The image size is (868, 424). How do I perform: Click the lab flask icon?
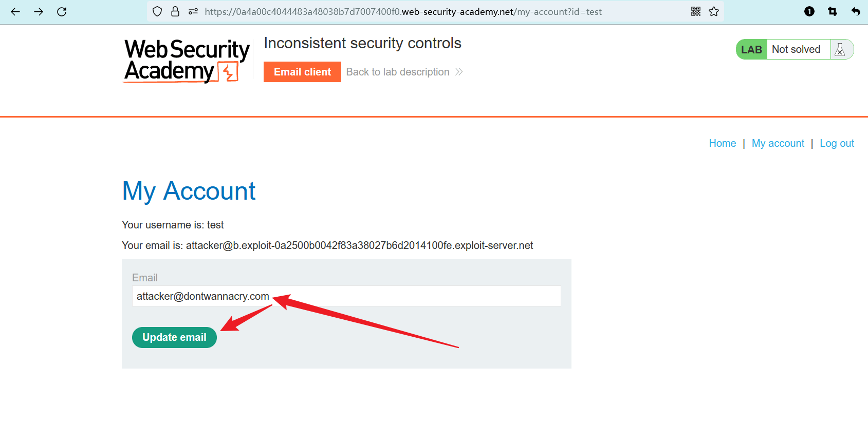(840, 50)
